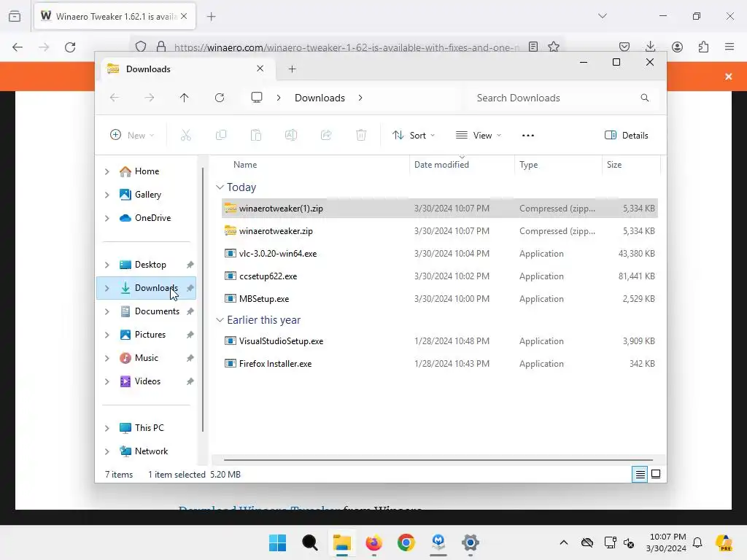
Task: Open Firefox View icon at tab strip left
Action: pos(15,16)
